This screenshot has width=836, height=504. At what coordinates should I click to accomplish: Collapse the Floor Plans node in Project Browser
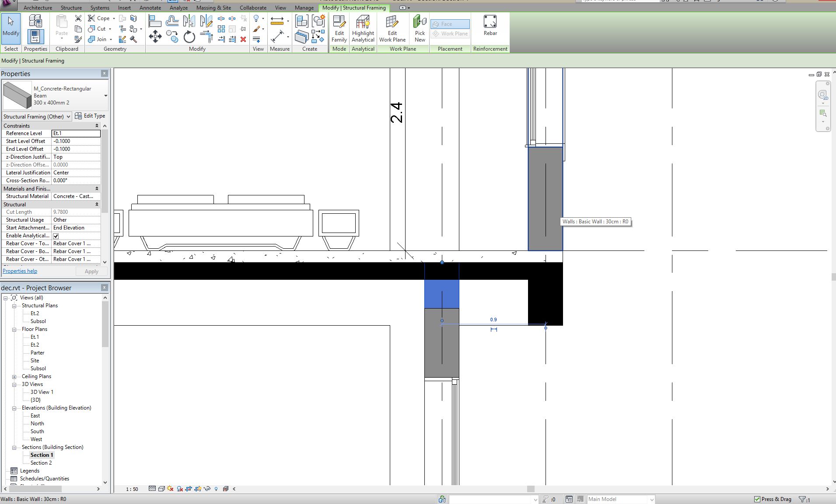[14, 329]
